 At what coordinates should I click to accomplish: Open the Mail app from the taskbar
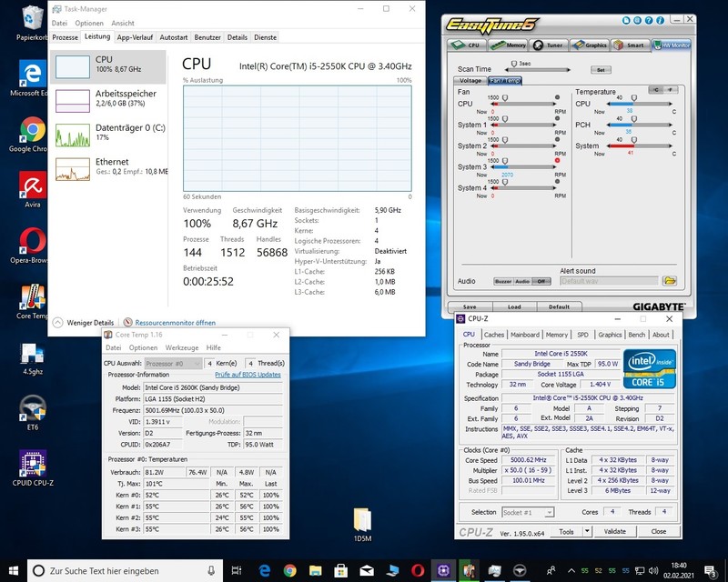pos(367,570)
